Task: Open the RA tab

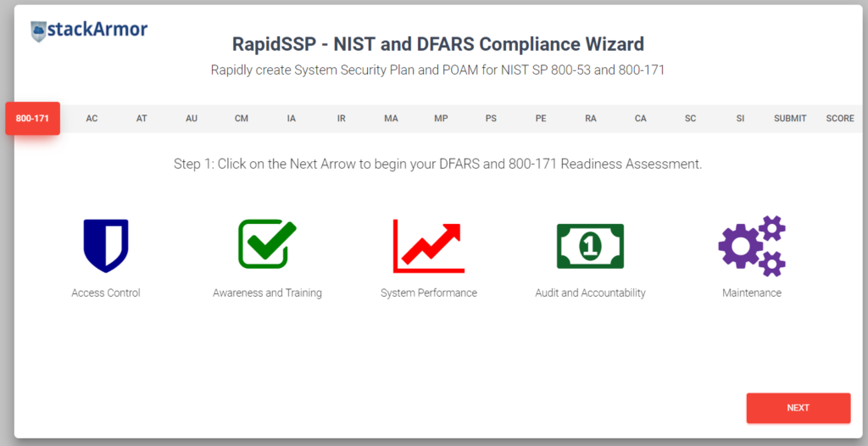Action: coord(591,119)
